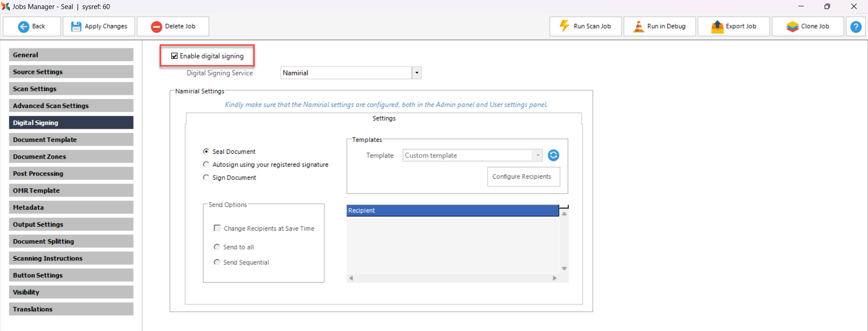Switch to the Document Template section

[71, 140]
